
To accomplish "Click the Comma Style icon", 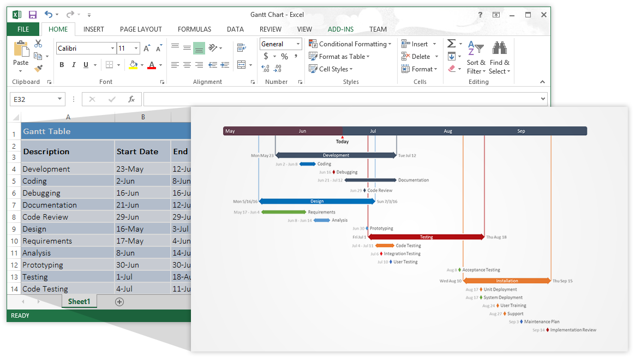I will point(296,56).
